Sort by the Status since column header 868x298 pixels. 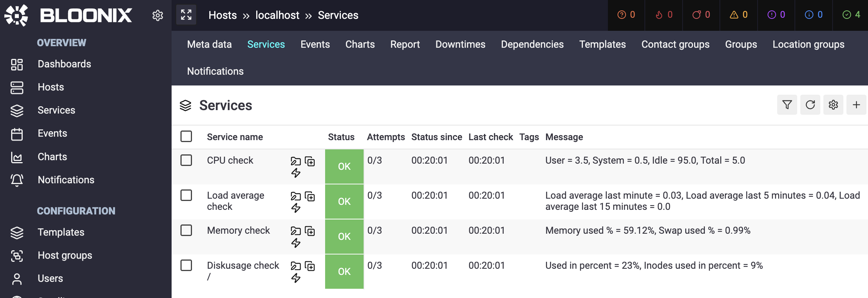[437, 137]
